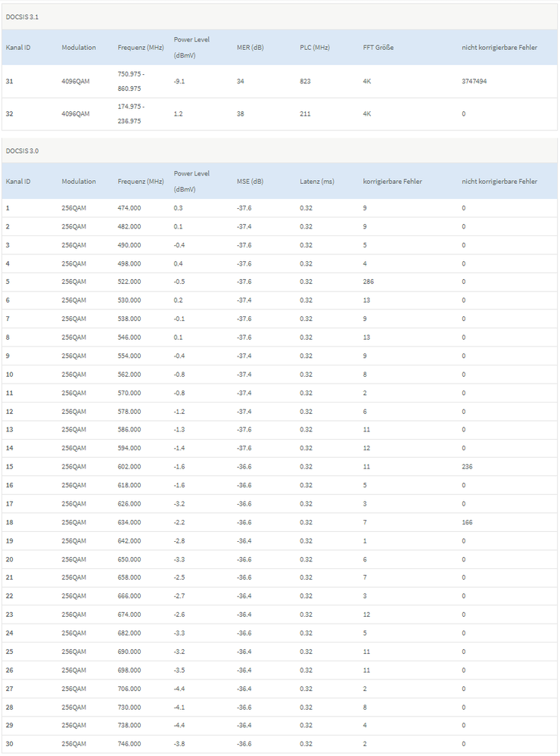
Task: Click frequency 682.000 cell
Action: [x=129, y=633]
